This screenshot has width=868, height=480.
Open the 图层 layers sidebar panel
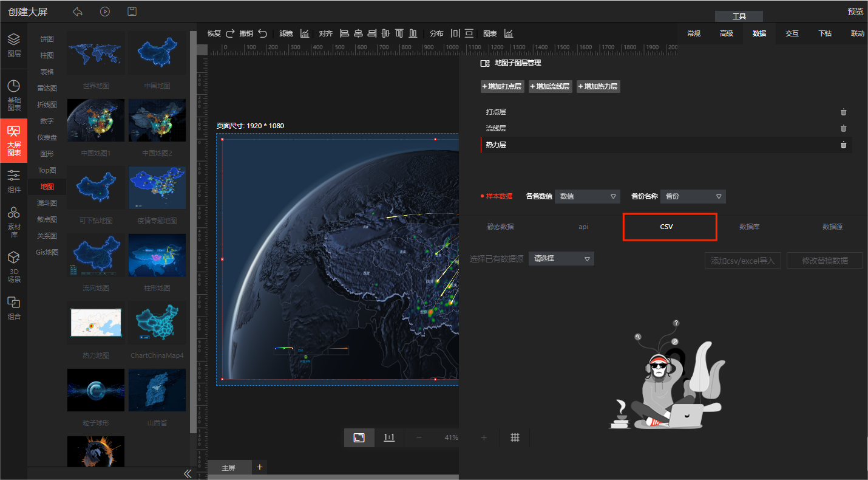14,46
